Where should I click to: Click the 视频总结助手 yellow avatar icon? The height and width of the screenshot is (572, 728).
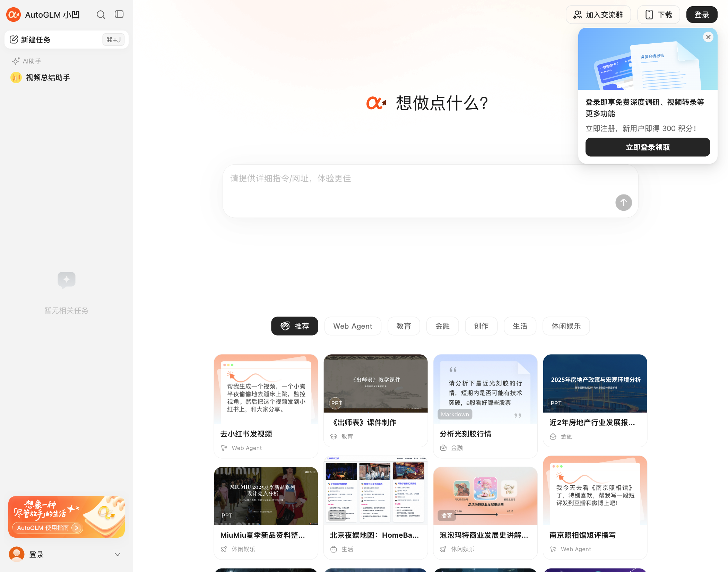tap(16, 77)
